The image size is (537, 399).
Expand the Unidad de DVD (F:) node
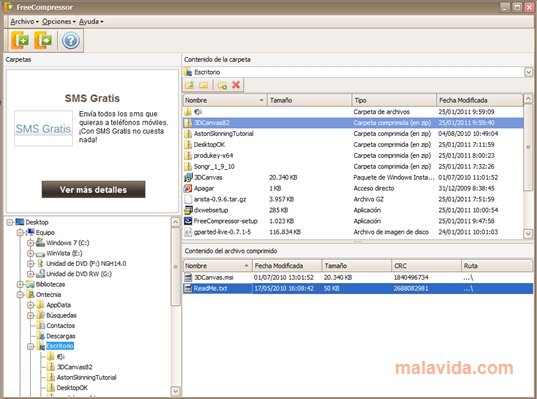click(x=30, y=264)
